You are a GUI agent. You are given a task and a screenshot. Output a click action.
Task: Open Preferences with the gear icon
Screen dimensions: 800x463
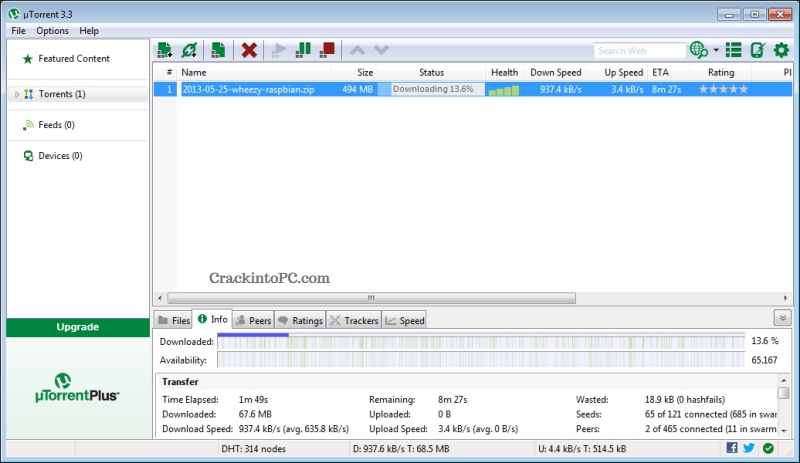pos(781,50)
